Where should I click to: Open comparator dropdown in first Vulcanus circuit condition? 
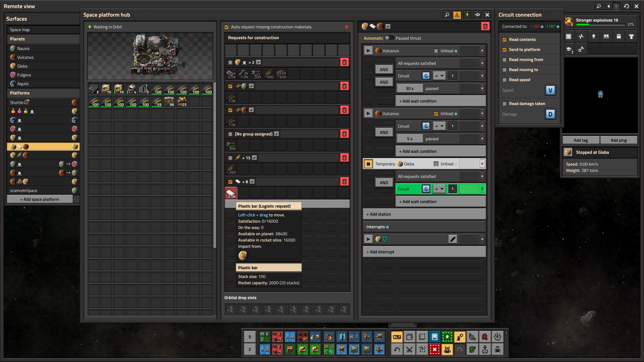point(439,76)
